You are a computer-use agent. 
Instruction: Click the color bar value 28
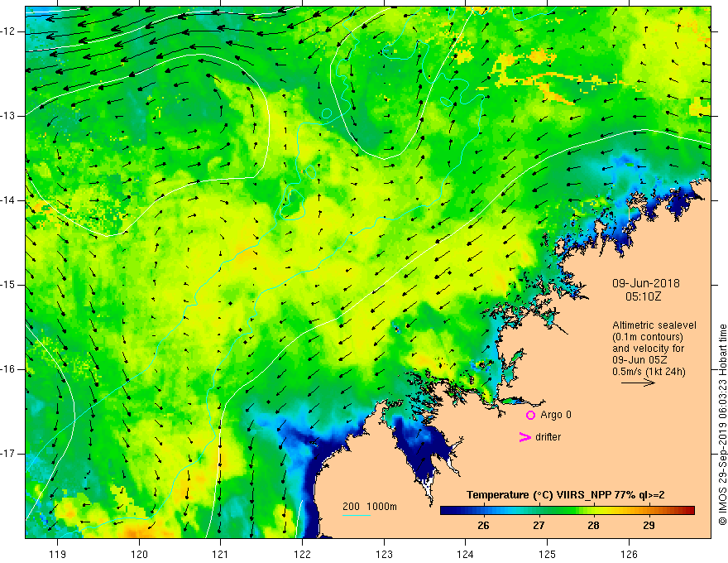593,526
